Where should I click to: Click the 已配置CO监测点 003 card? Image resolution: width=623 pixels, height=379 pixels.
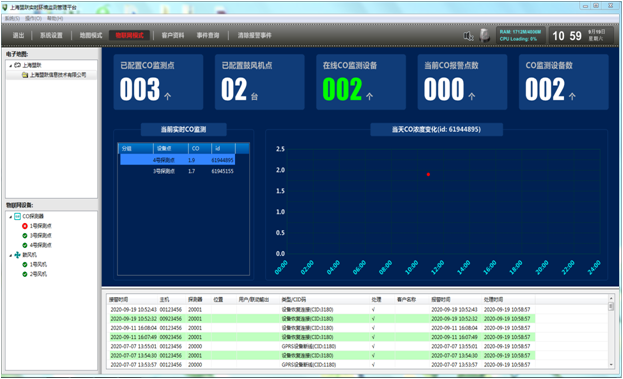pyautogui.click(x=158, y=82)
